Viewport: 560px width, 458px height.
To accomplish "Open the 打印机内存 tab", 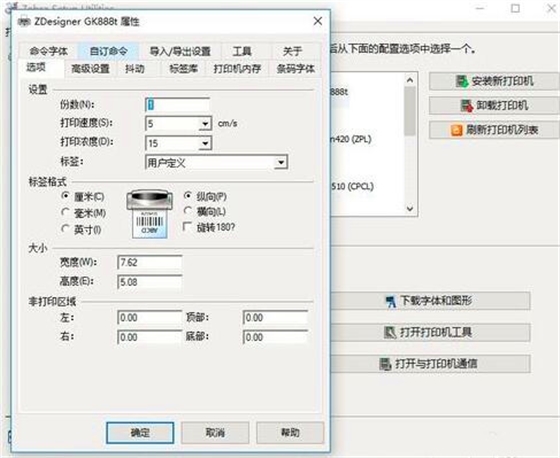I will click(x=237, y=69).
